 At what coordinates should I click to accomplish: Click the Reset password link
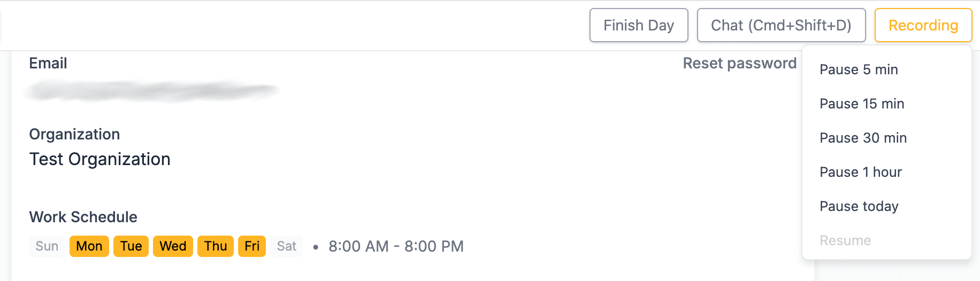coord(739,63)
